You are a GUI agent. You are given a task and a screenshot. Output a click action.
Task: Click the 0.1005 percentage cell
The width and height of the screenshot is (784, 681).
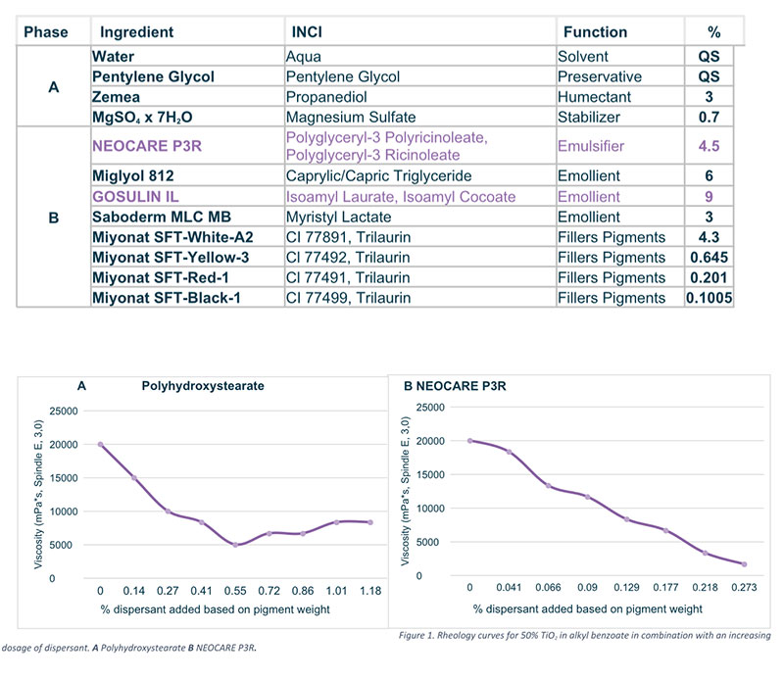pos(708,298)
